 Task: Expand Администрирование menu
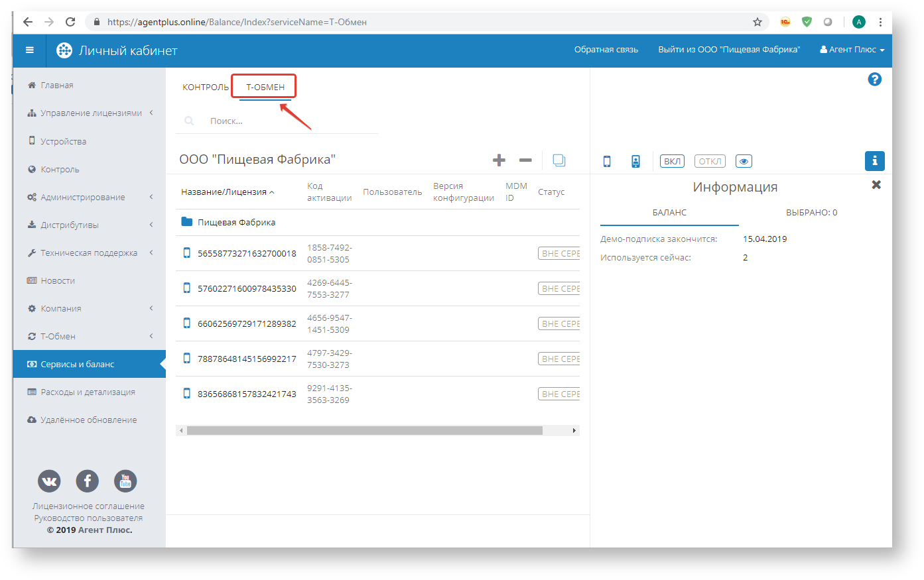pyautogui.click(x=90, y=197)
